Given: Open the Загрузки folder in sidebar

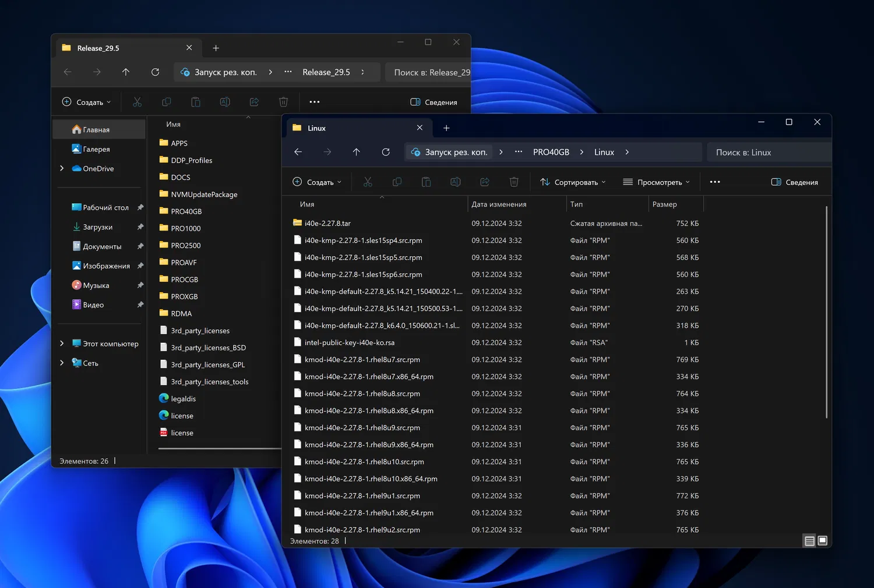Looking at the screenshot, I should pos(97,227).
